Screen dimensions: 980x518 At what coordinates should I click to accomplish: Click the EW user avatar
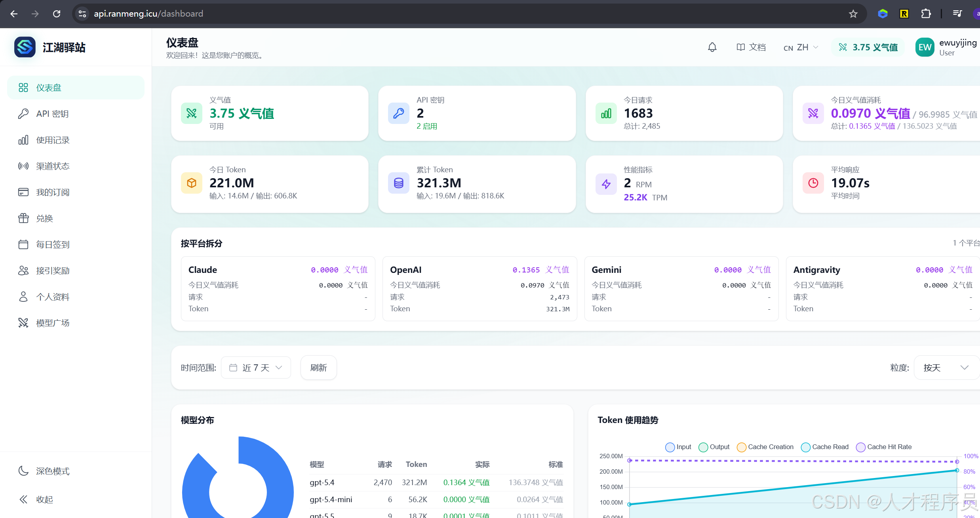(925, 48)
